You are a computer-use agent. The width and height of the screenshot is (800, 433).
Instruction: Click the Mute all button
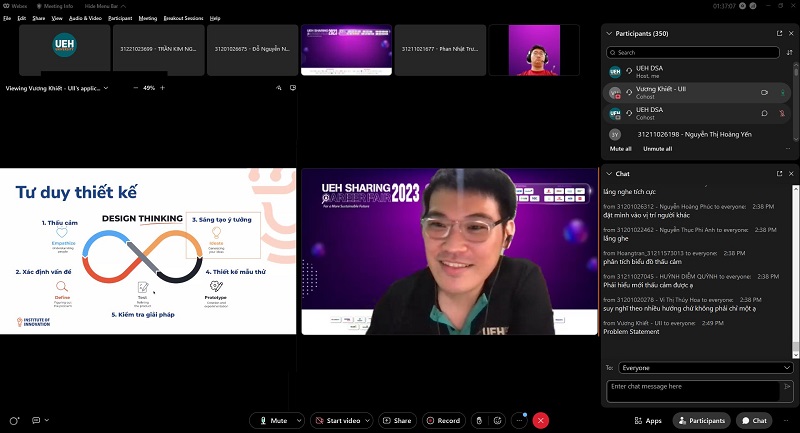(x=620, y=149)
